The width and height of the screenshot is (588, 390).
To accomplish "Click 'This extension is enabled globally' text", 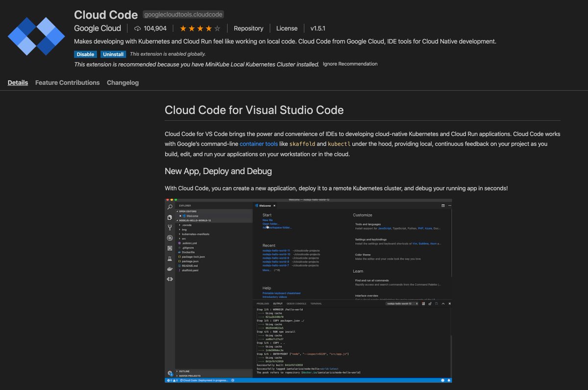I will (x=168, y=54).
